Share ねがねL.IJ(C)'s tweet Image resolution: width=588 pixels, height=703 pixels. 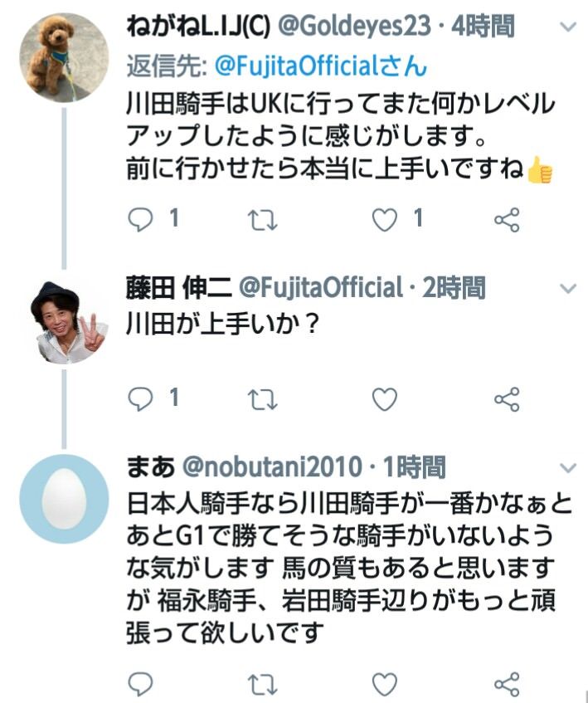pyautogui.click(x=506, y=219)
